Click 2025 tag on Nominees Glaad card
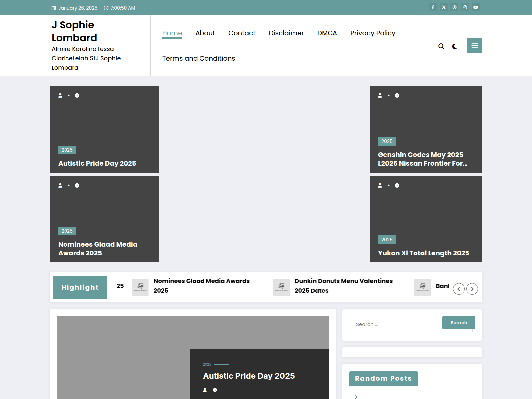Screen dimensions: 532x399 (x=67, y=231)
